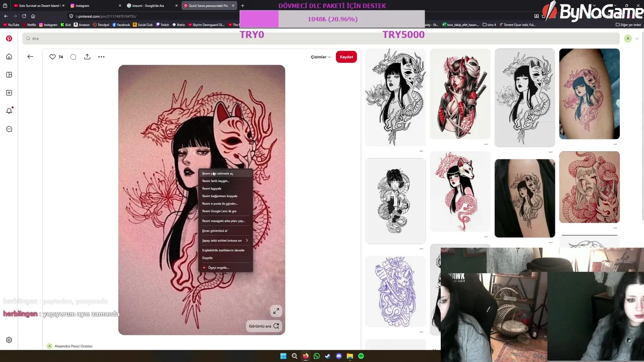Choose 'Ekran görüntüsü al'

(225, 231)
